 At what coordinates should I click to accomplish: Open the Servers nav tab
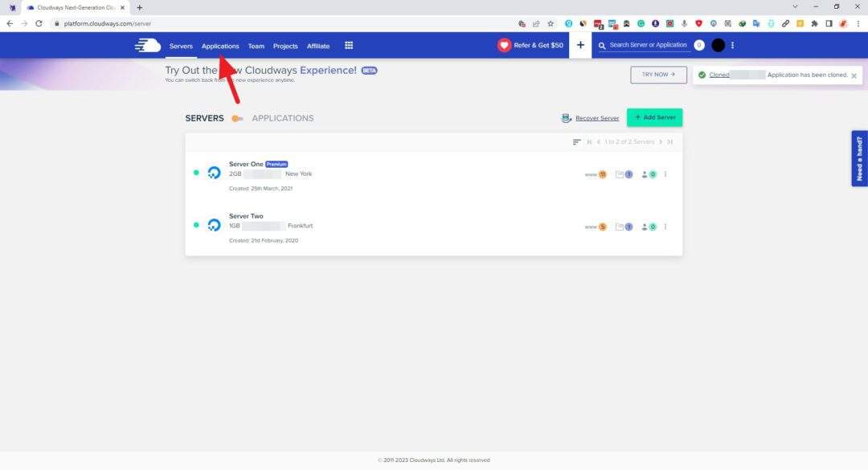pos(181,46)
